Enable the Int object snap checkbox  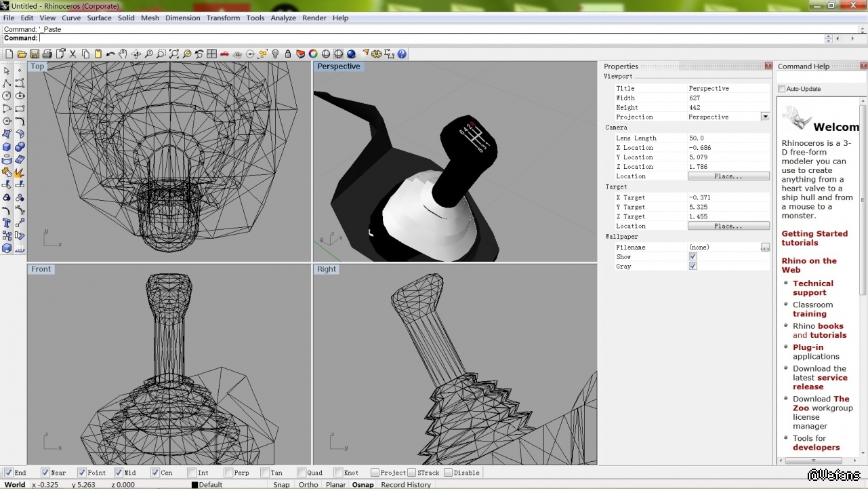tap(192, 473)
